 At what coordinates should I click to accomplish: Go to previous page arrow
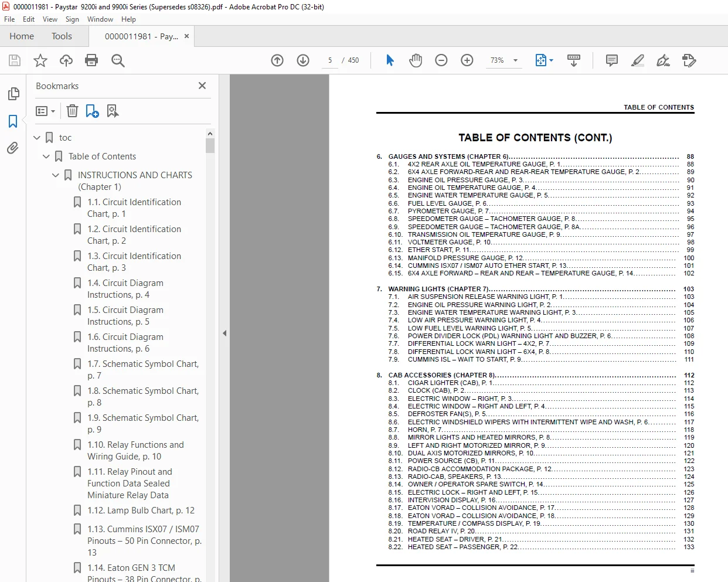click(x=277, y=60)
